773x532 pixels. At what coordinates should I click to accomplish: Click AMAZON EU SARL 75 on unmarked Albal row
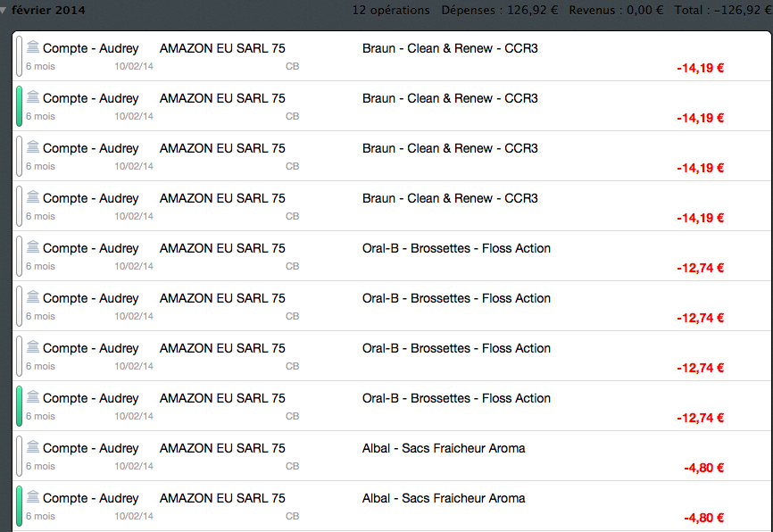tap(222, 448)
